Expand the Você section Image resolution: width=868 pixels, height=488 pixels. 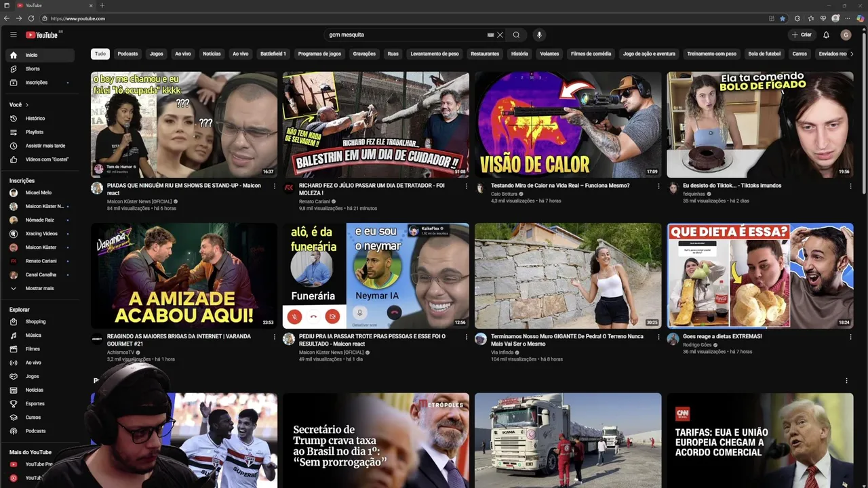(19, 105)
